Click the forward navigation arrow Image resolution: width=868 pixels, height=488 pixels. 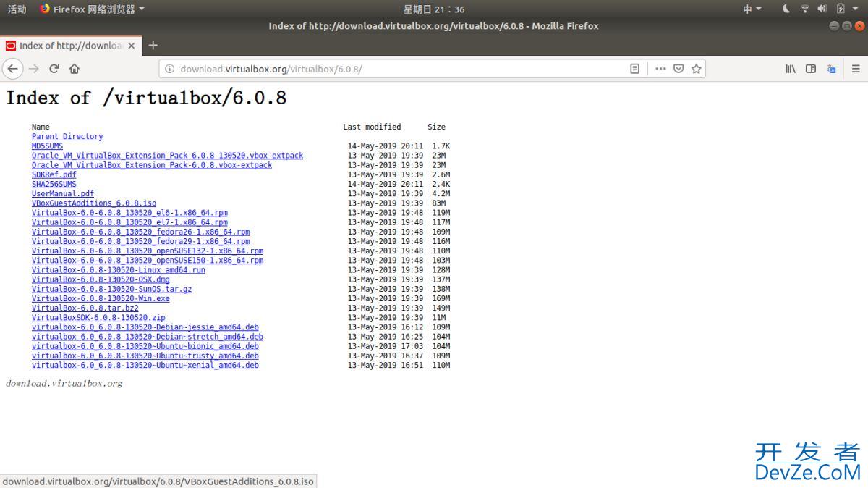33,69
